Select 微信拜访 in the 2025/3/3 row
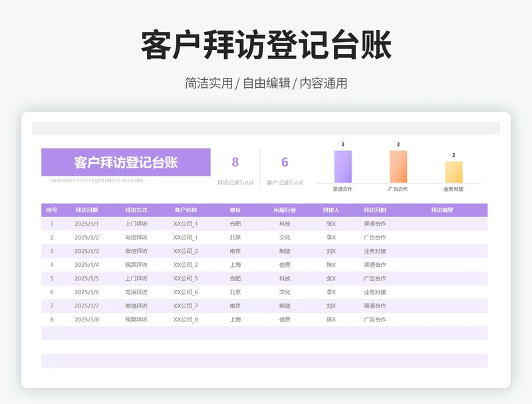This screenshot has height=404, width=532. click(136, 251)
